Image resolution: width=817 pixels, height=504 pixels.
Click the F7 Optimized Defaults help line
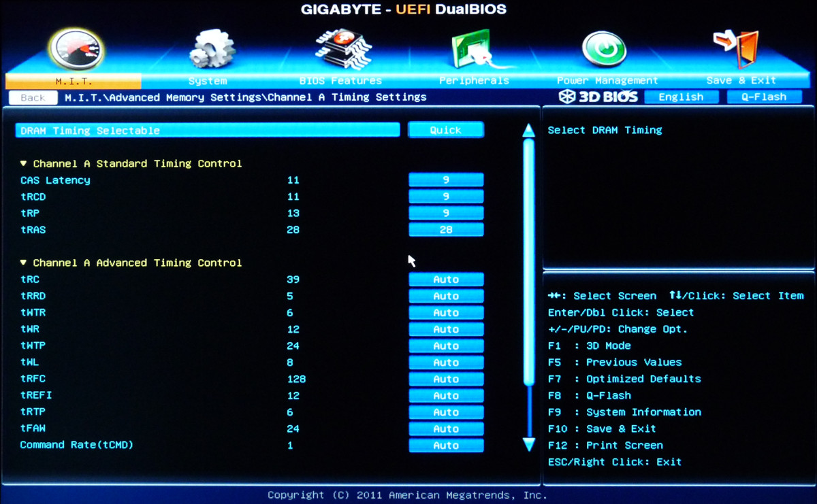tap(624, 379)
